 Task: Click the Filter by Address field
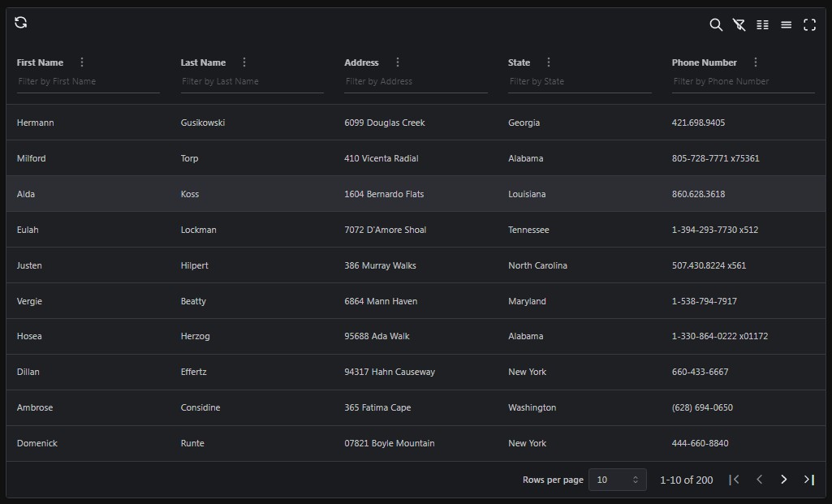(415, 81)
